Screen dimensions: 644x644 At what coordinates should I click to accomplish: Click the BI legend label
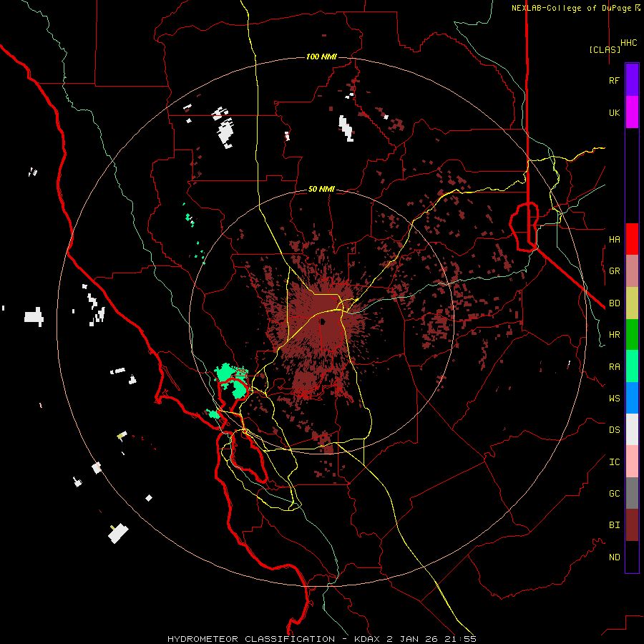point(614,525)
